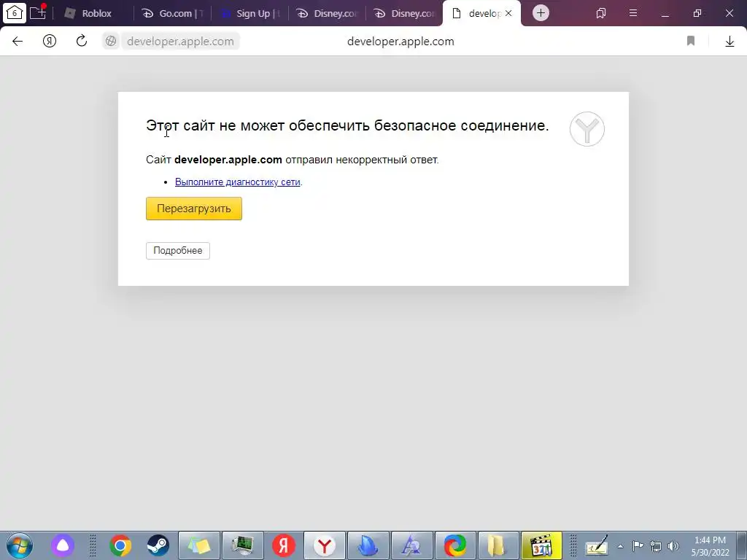Screen dimensions: 747x560
Task: Close the developer tab
Action: pos(508,13)
